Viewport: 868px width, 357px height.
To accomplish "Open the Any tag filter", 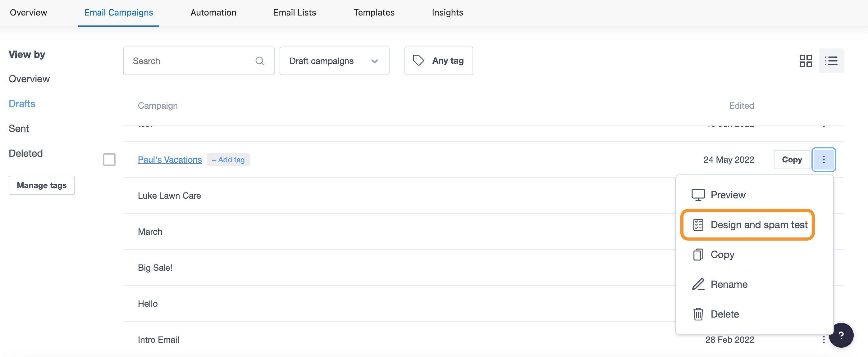I will tap(438, 61).
